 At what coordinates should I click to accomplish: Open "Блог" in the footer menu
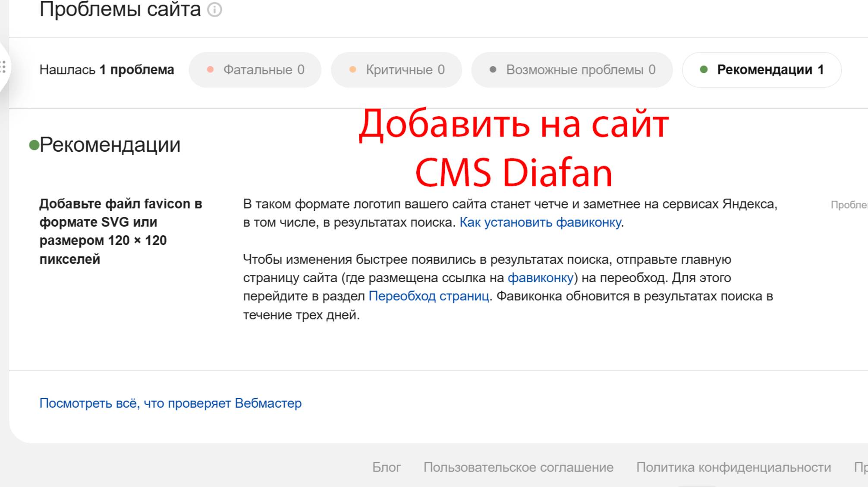click(387, 466)
